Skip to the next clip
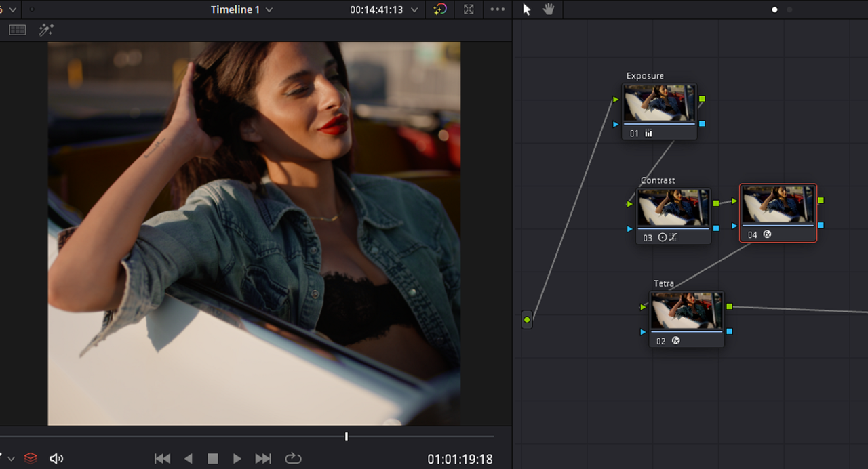The height and width of the screenshot is (469, 868). pos(263,459)
